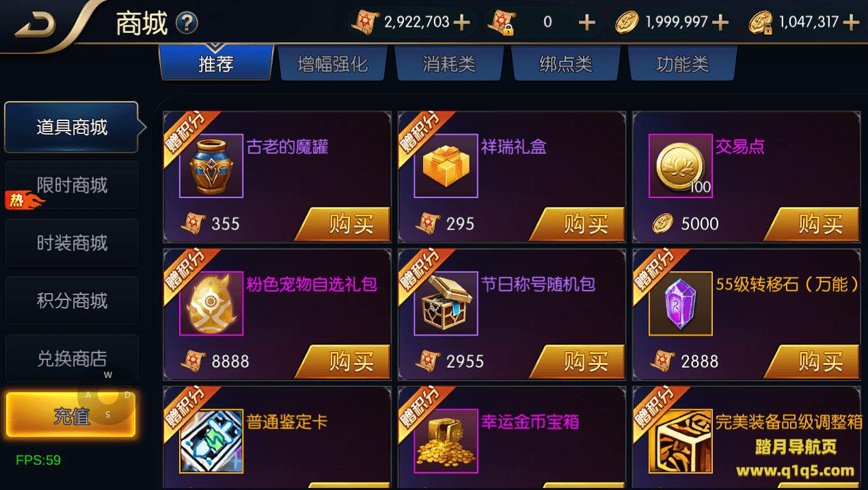This screenshot has height=490, width=868.
Task: Select the pink pet egg icon
Action: pos(211,303)
